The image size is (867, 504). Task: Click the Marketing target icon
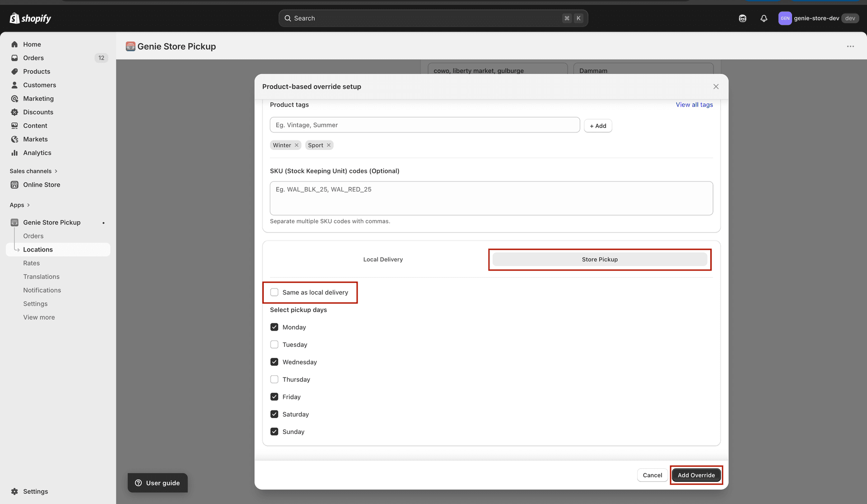point(14,98)
